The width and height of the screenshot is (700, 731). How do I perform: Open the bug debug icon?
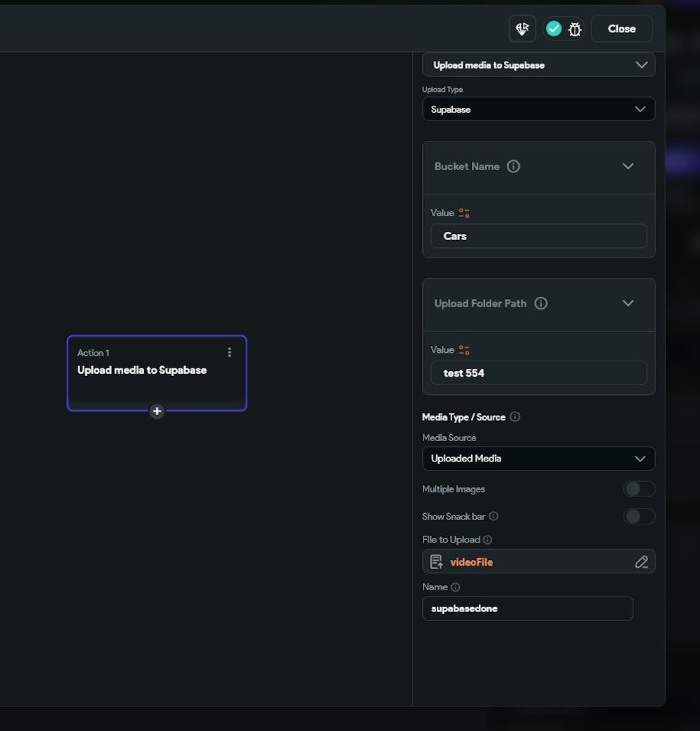(575, 29)
